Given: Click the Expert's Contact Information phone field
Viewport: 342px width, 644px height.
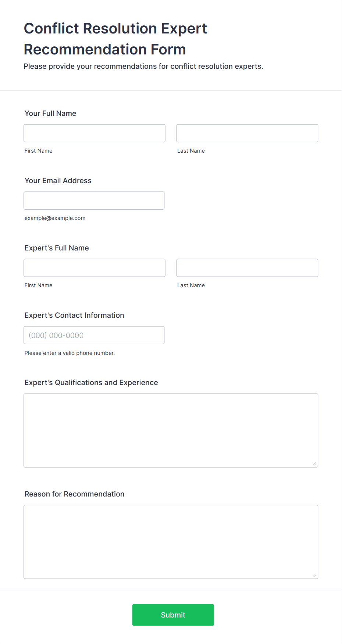Looking at the screenshot, I should (94, 335).
